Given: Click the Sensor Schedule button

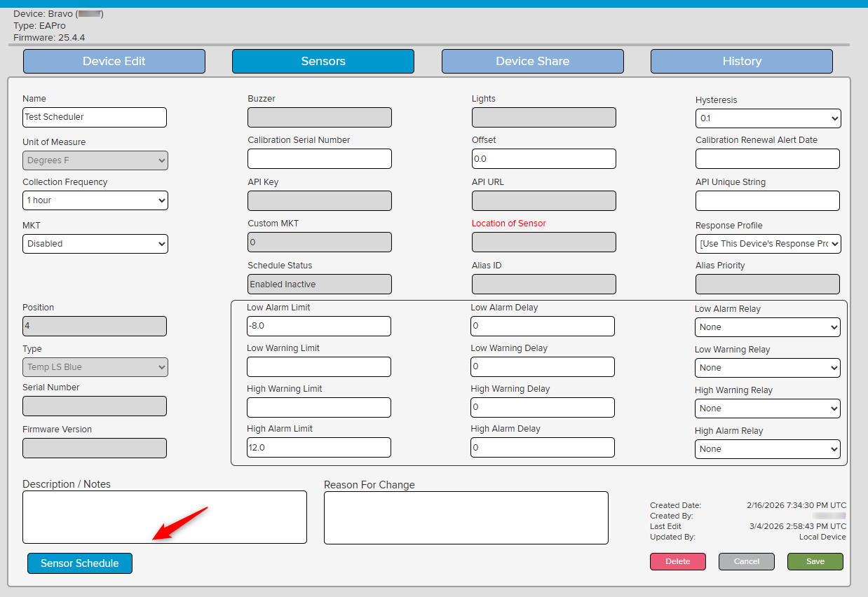Looking at the screenshot, I should coord(80,563).
